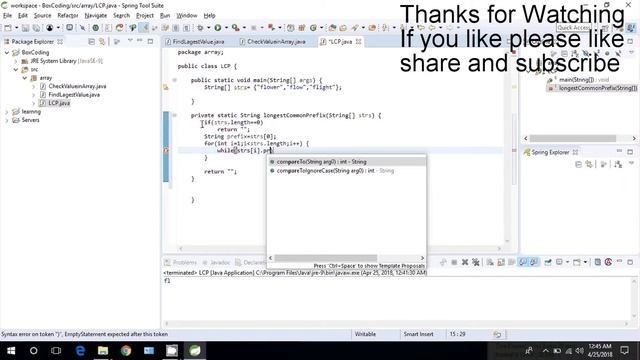Collapse the array package node
This screenshot has width=640, height=360.
(24, 78)
